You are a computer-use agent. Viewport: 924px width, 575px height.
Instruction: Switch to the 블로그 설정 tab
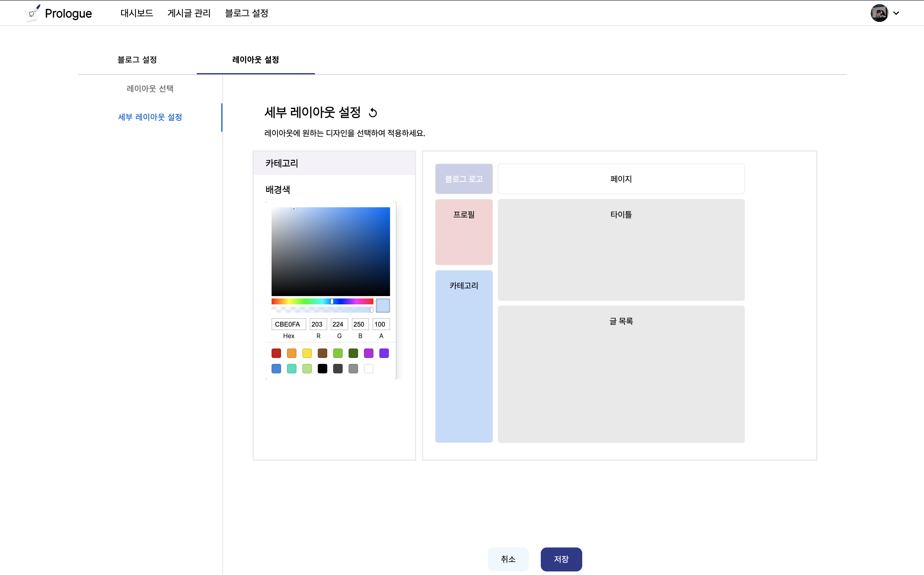[137, 60]
